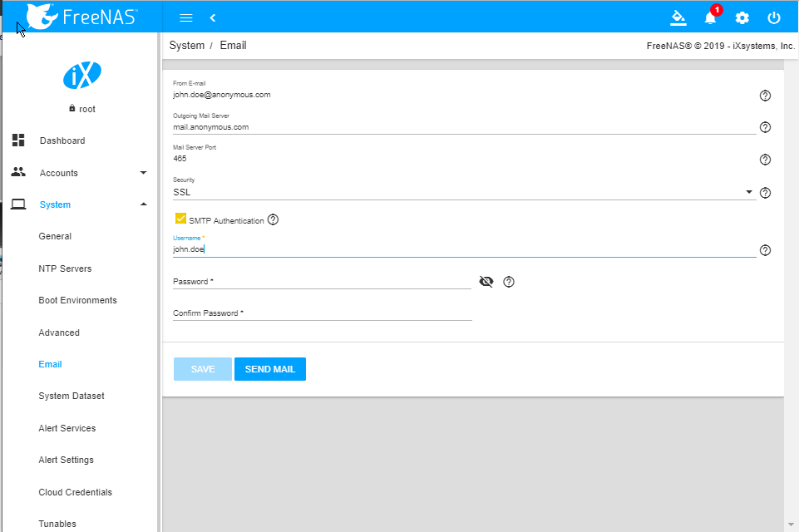Go to Alert Services in sidebar

pyautogui.click(x=67, y=428)
